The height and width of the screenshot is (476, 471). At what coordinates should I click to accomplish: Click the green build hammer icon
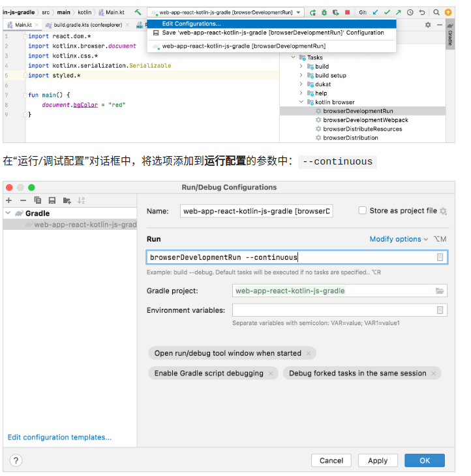[x=138, y=12]
